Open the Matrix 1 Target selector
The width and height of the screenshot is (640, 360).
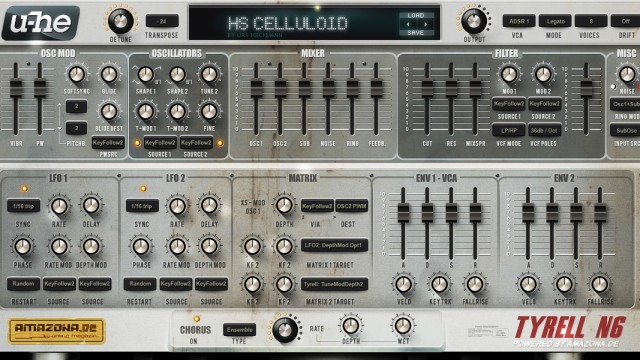334,245
